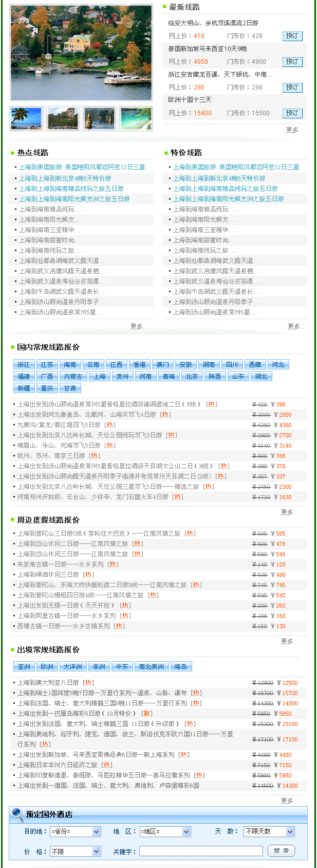Select the 河北 province tab
This screenshot has width=317, height=868.
(278, 364)
